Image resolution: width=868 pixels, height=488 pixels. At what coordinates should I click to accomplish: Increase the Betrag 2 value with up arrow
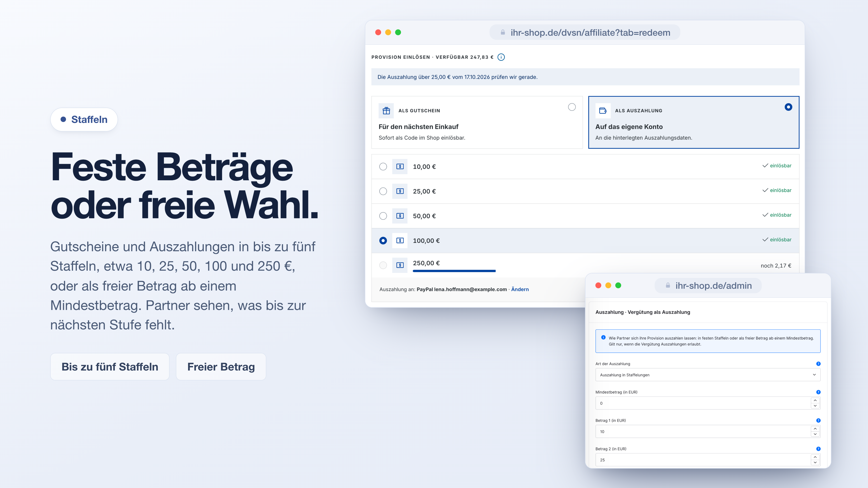pos(815,457)
